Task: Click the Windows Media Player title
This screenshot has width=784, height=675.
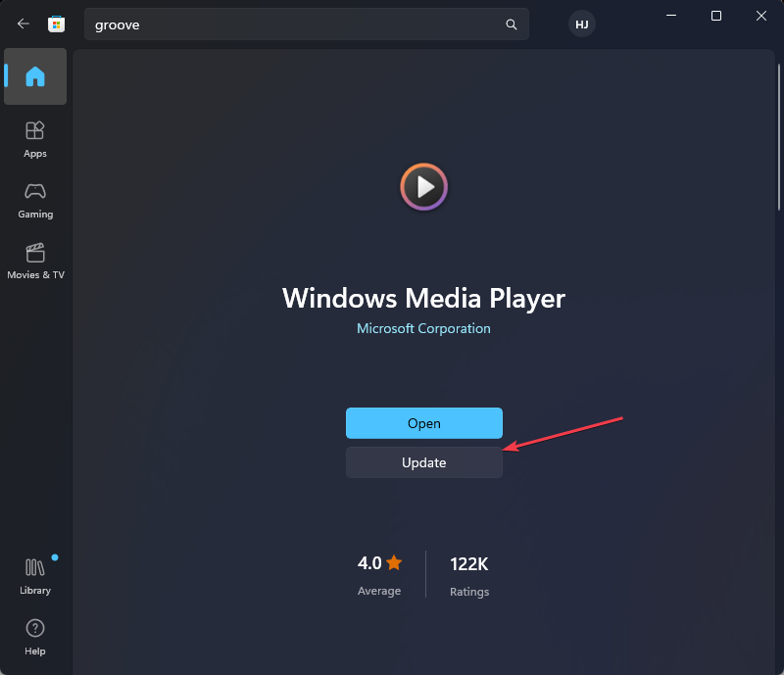Action: tap(423, 299)
